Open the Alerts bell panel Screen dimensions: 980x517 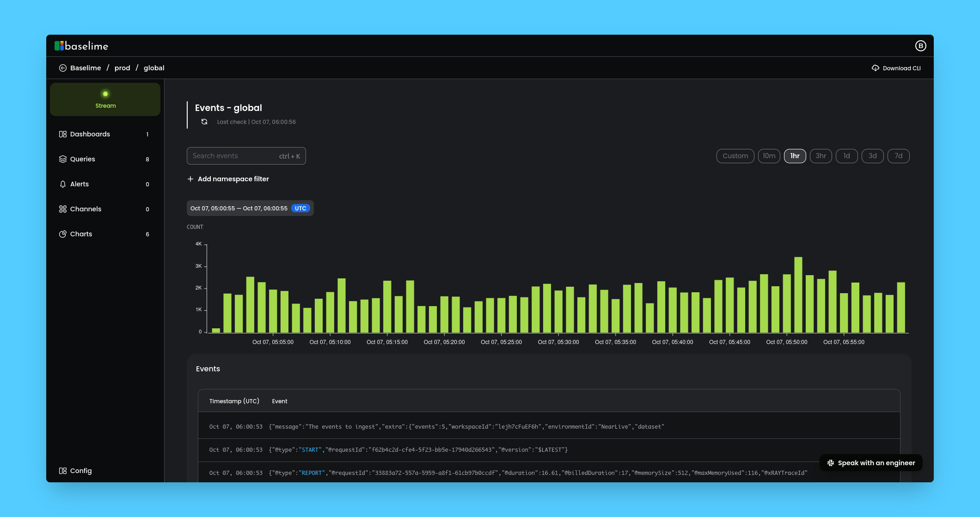point(79,184)
